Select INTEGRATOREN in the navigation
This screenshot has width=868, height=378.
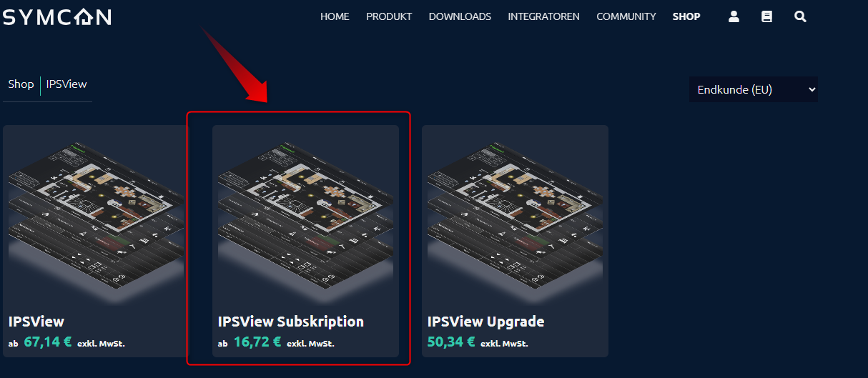543,16
